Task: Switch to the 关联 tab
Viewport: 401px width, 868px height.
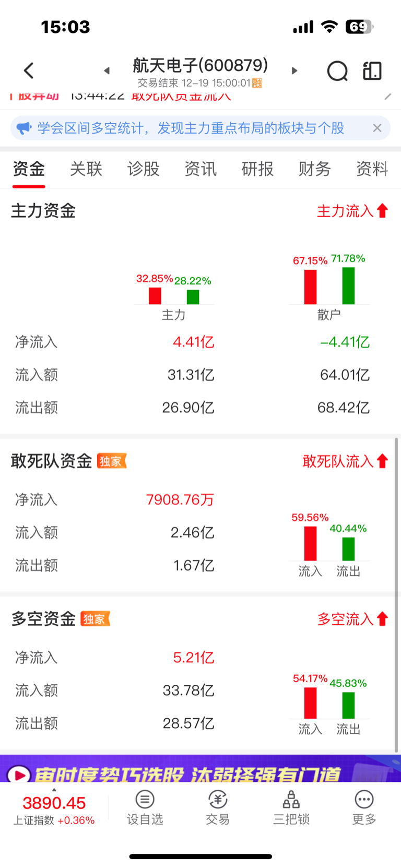Action: coord(86,169)
